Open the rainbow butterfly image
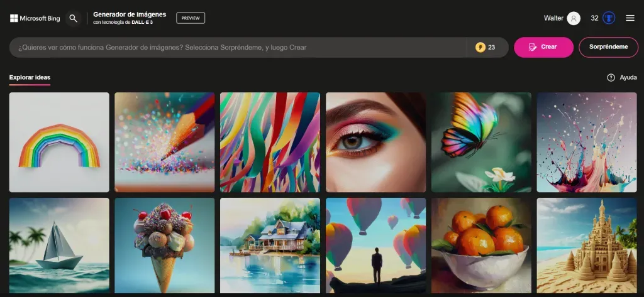This screenshot has width=644, height=297. 481,143
